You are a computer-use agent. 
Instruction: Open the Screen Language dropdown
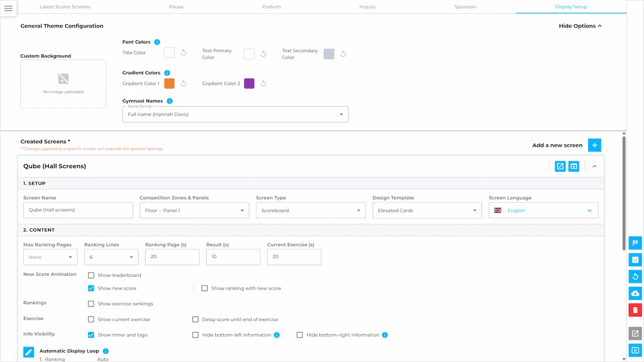[544, 210]
